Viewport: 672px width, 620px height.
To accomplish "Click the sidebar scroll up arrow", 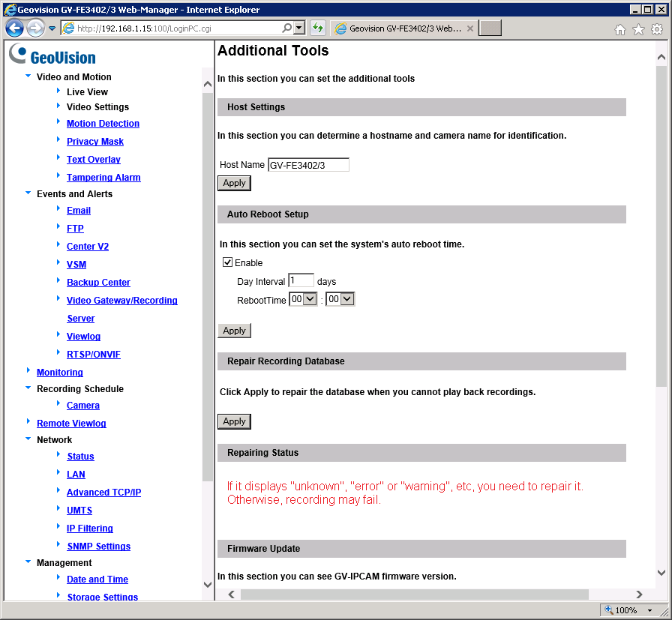I will 208,84.
